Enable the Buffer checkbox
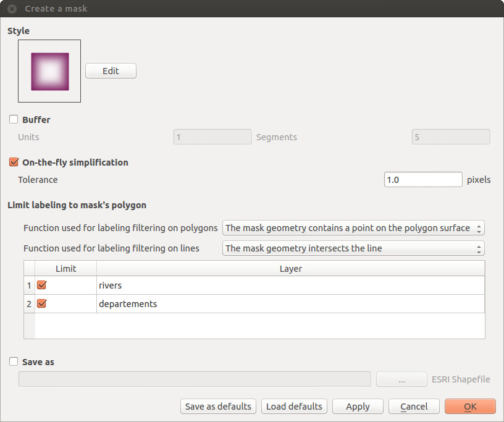 coord(14,119)
